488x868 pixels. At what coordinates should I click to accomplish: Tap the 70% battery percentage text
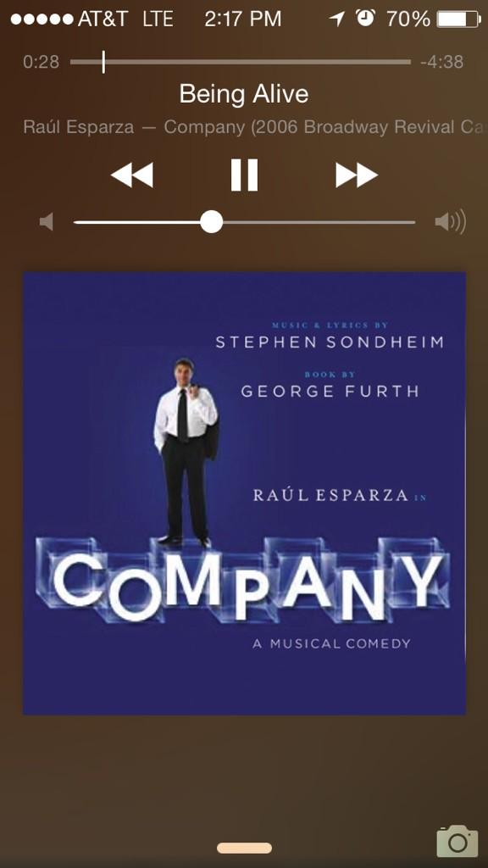408,19
